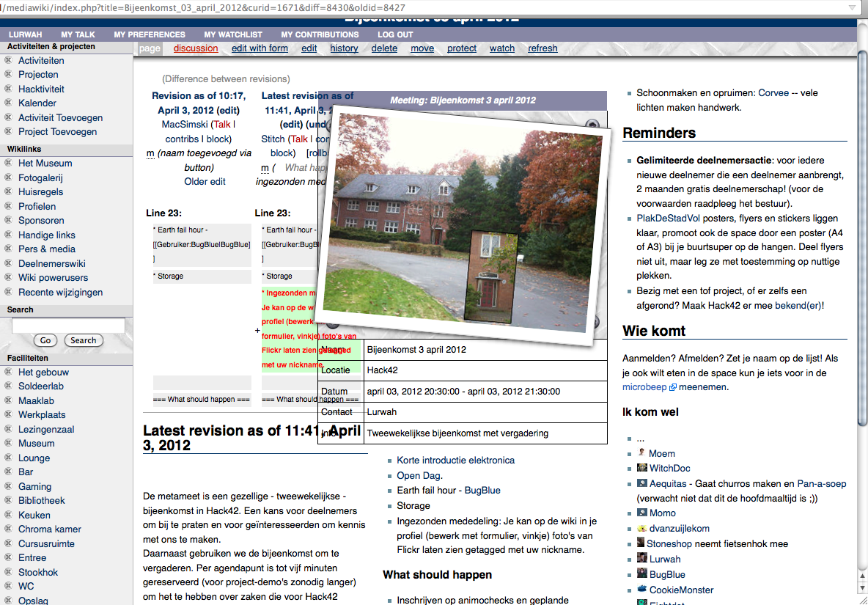Click the external link icon after microbeep
This screenshot has height=605, width=868.
pos(673,387)
